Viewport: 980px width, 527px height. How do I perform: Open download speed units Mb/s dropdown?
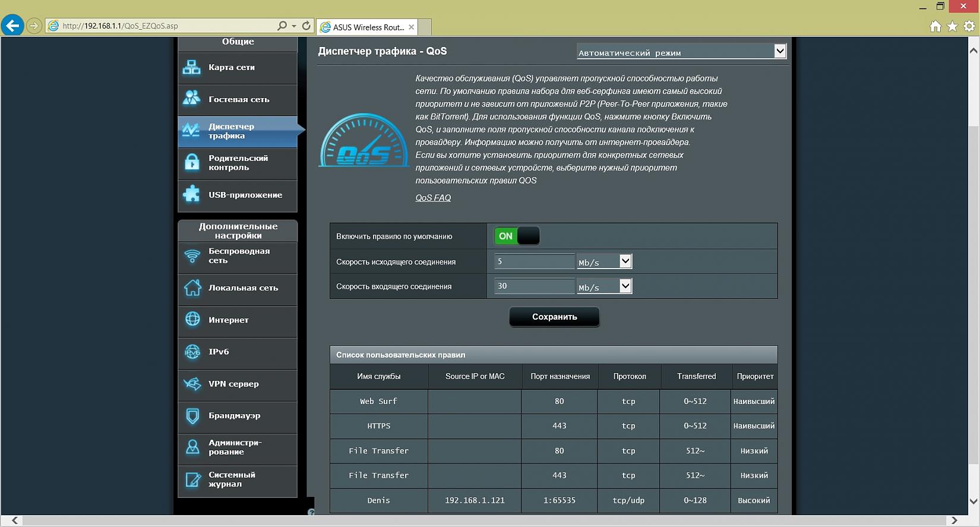pos(603,287)
